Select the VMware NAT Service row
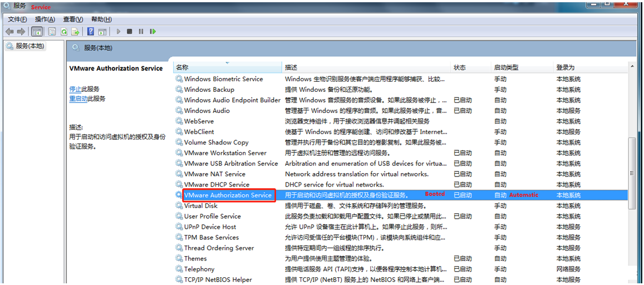Screen dimensions: 644x285 (214, 174)
